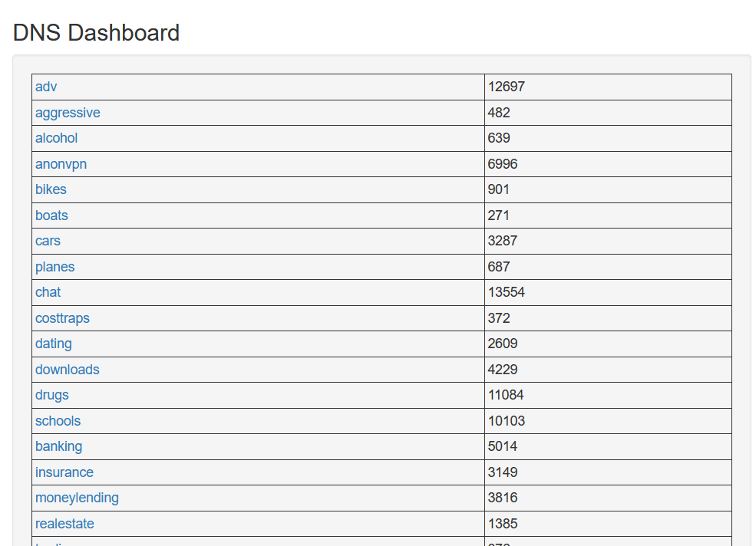Viewport: 756px width, 546px height.
Task: Open the downloads category
Action: pos(67,370)
